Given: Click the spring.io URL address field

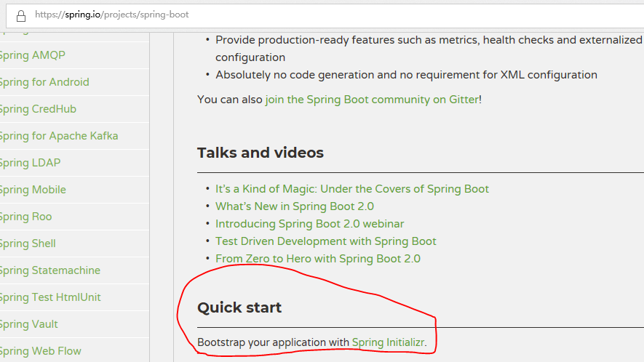Looking at the screenshot, I should coord(325,15).
